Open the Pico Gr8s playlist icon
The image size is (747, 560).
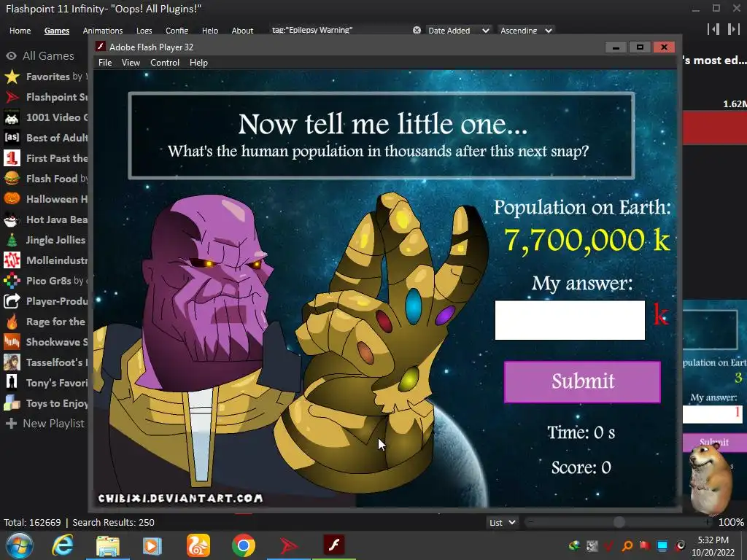pyautogui.click(x=12, y=281)
